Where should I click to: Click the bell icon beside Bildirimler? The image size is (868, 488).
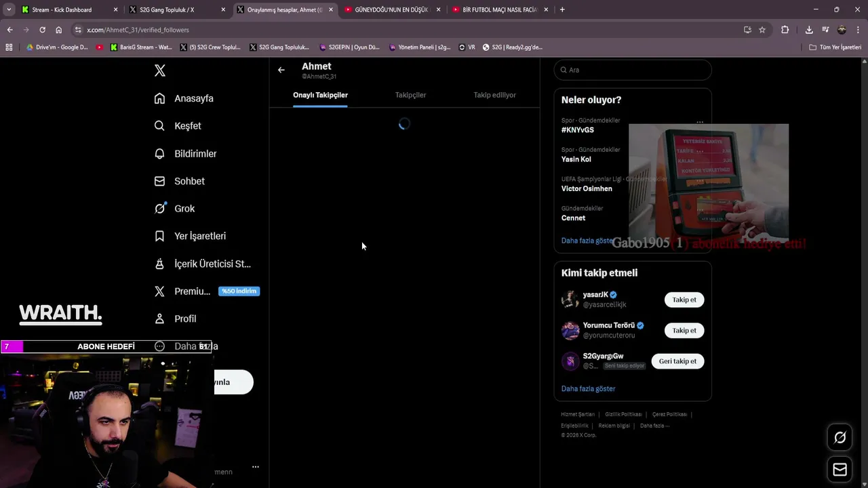tap(159, 154)
